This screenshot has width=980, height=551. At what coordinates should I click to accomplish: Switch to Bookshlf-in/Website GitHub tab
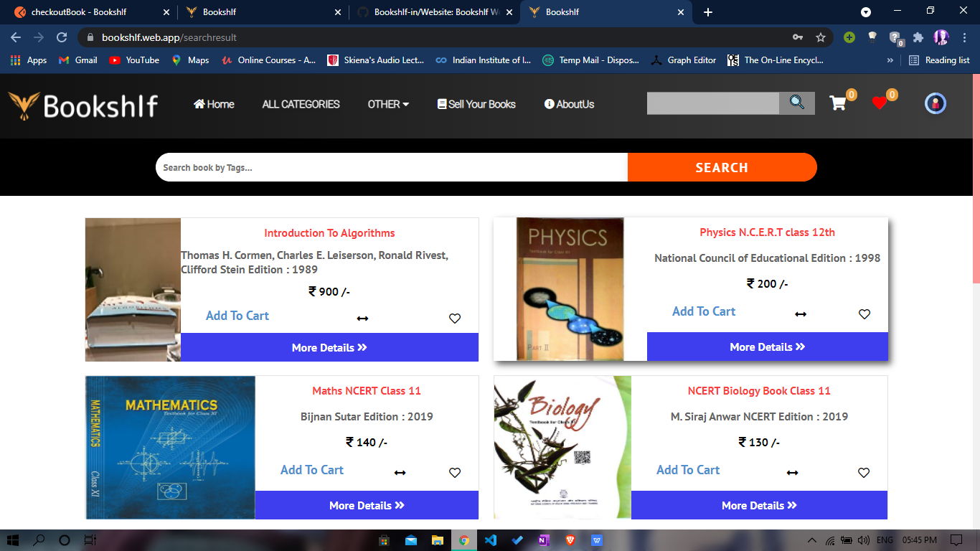pyautogui.click(x=436, y=12)
